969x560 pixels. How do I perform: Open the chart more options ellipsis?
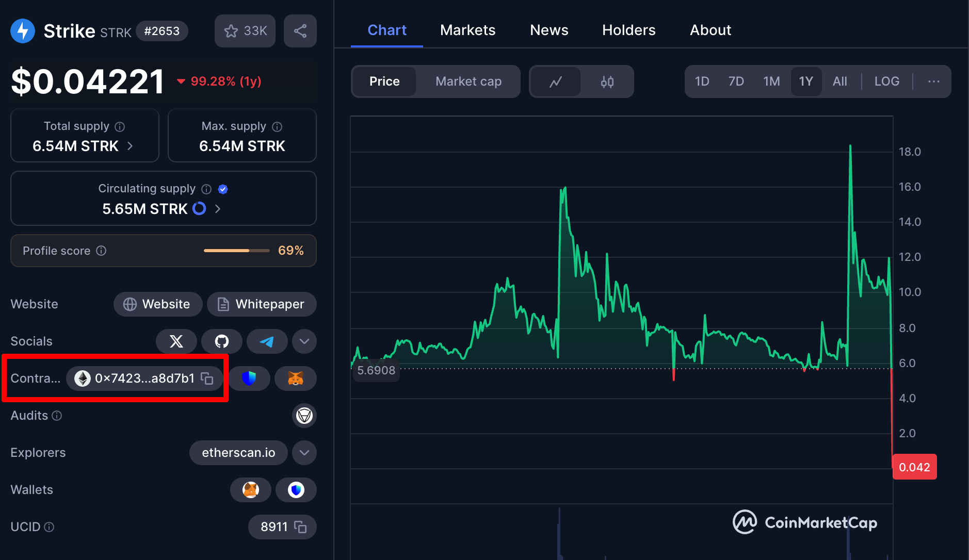coord(934,81)
